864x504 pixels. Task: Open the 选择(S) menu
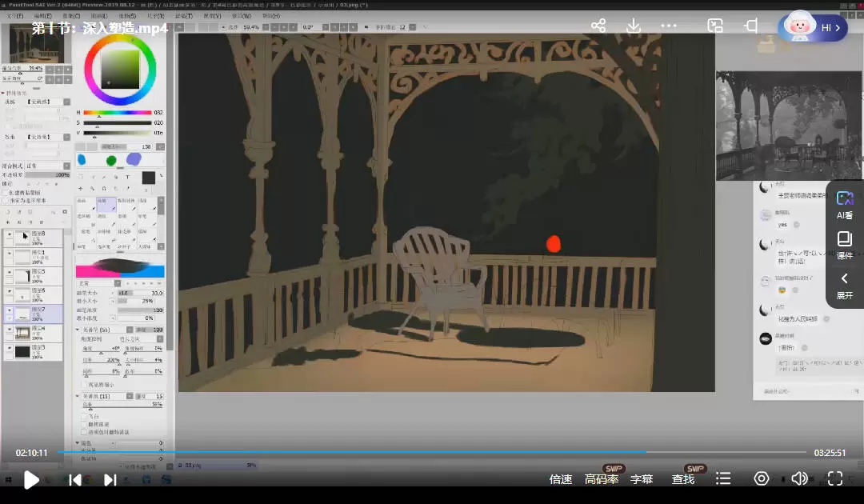pos(127,16)
